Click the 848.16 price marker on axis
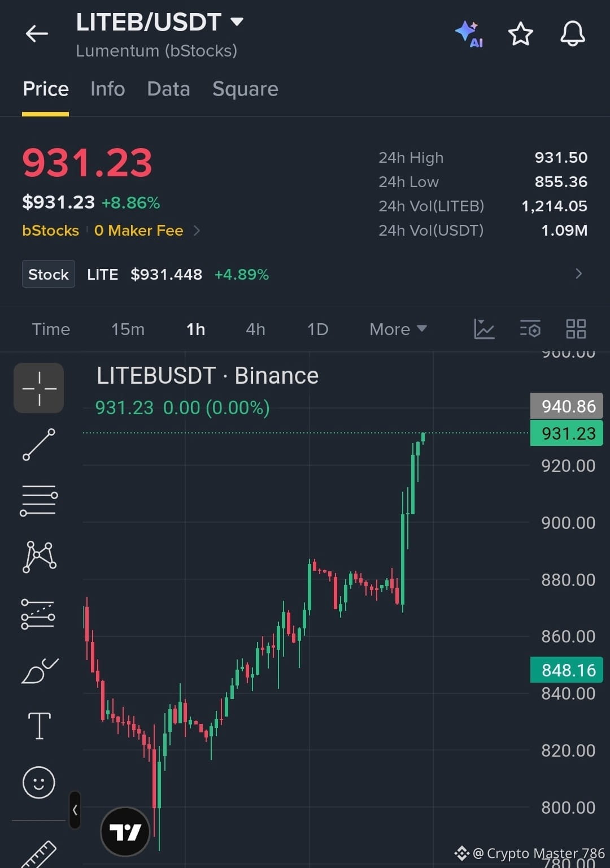610x868 pixels. (567, 670)
